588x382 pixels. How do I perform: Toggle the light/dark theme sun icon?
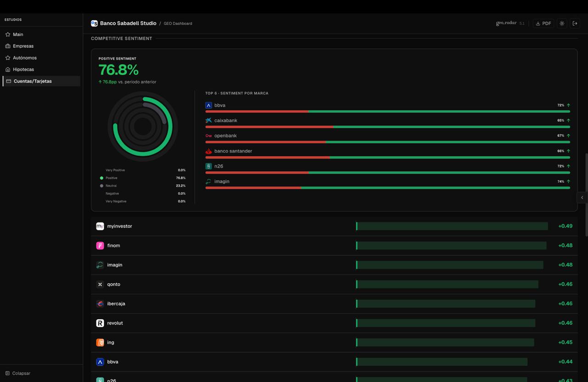click(562, 23)
